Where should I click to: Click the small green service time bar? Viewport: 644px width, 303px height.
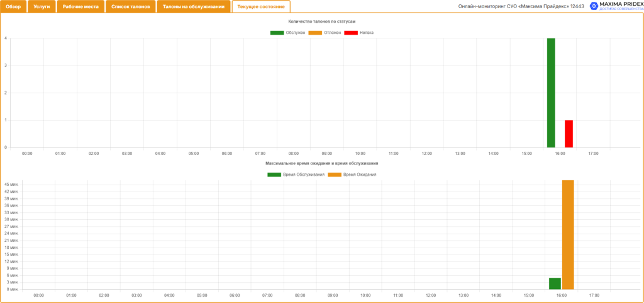click(555, 283)
